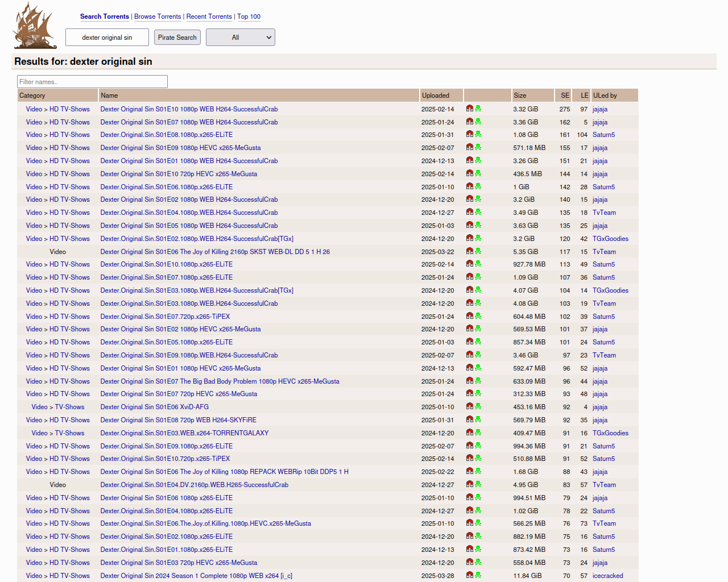Open Recent Torrents page

pos(209,16)
